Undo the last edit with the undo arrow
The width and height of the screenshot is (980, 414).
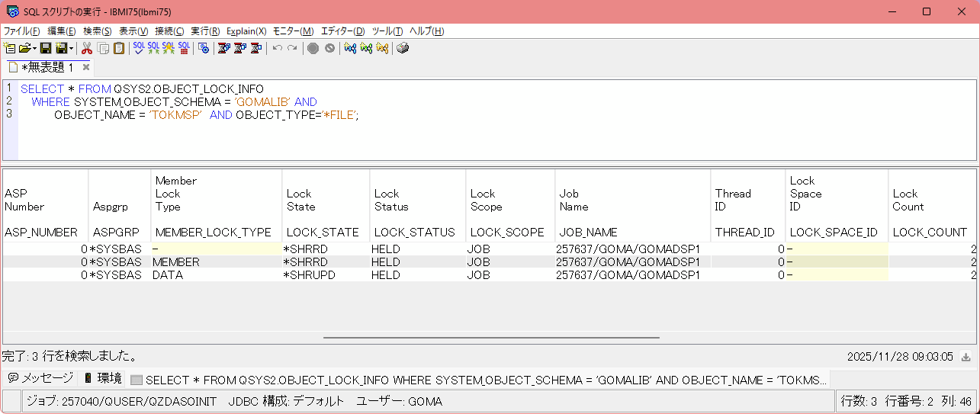(278, 48)
